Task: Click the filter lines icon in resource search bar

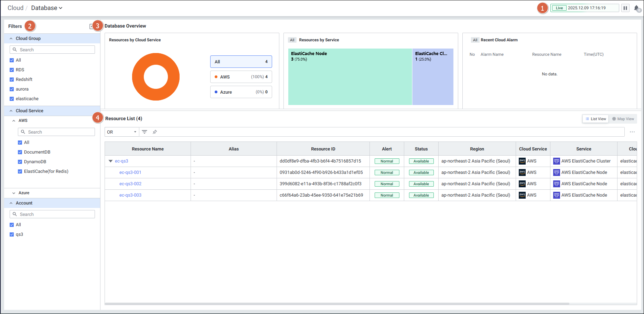Action: click(144, 132)
